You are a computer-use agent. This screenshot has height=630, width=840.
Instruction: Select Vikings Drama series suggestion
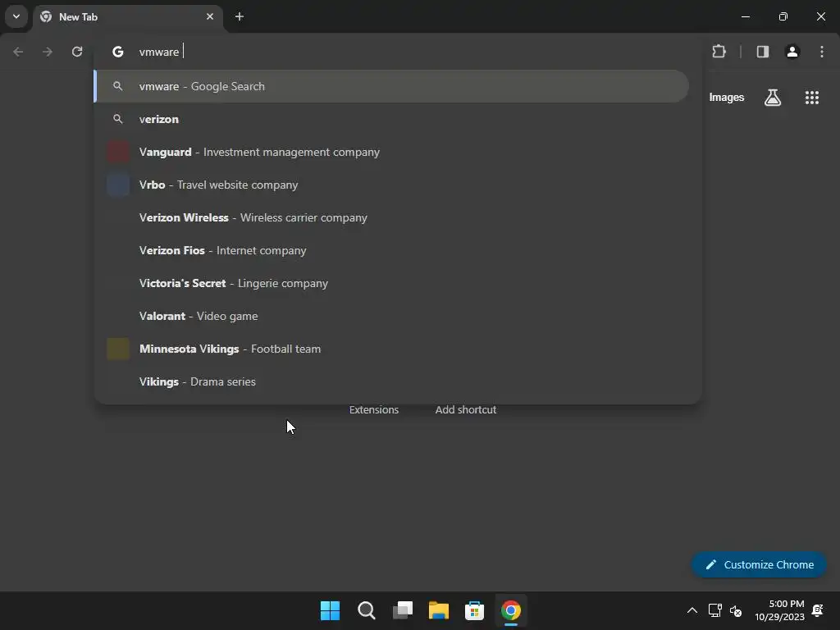[391, 381]
